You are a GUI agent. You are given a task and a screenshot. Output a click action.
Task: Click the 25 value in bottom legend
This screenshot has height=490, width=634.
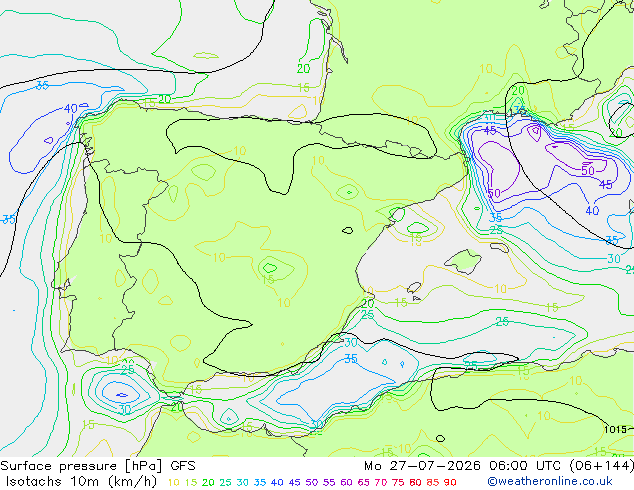pos(225,482)
